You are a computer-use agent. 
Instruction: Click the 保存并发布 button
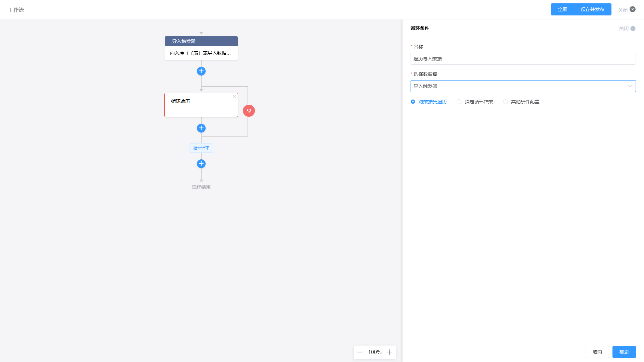click(593, 9)
